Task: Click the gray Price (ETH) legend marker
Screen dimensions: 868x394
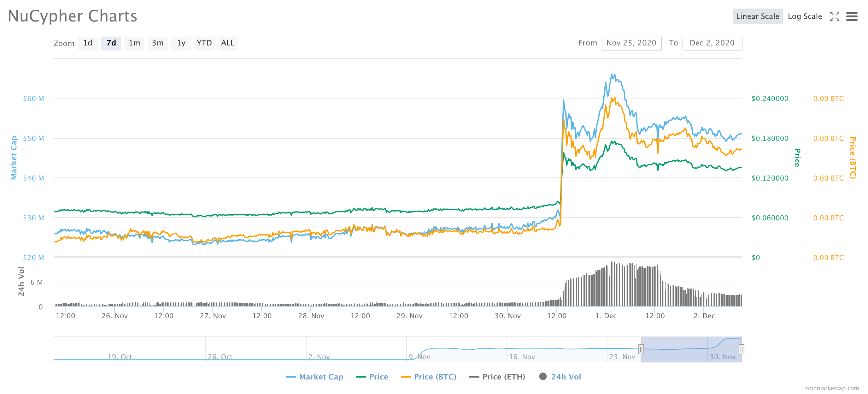Action: click(474, 377)
